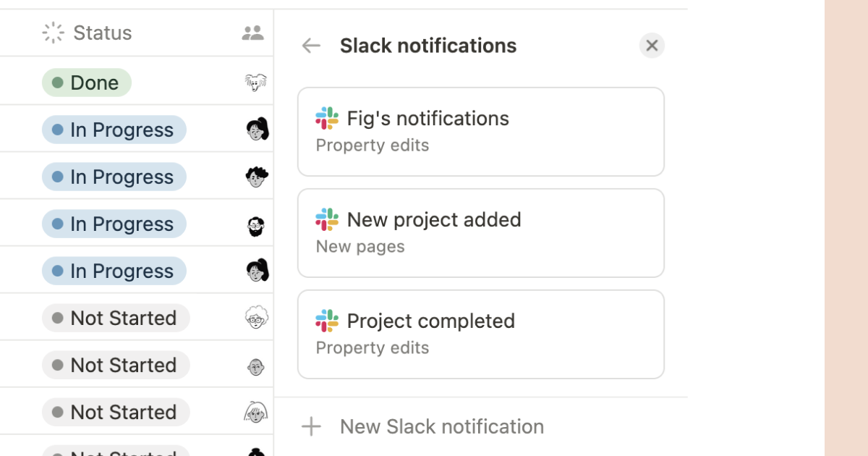Click the people icon in the Status column header
This screenshot has width=868, height=456.
tap(252, 33)
